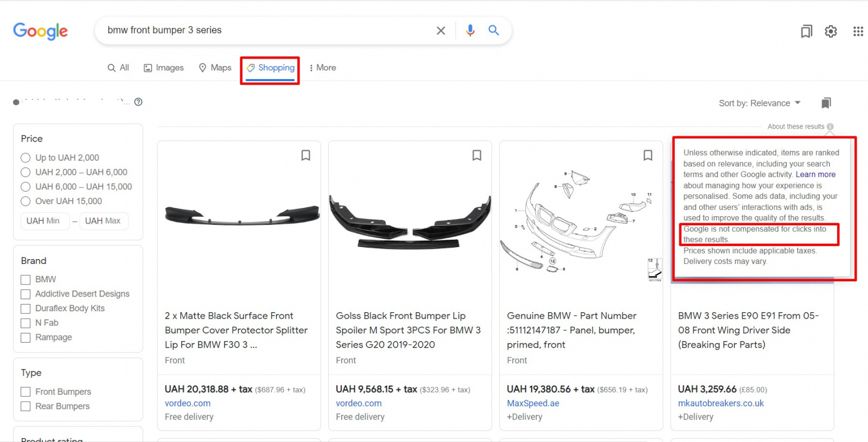
Task: Check the BMW brand filter
Action: [25, 280]
